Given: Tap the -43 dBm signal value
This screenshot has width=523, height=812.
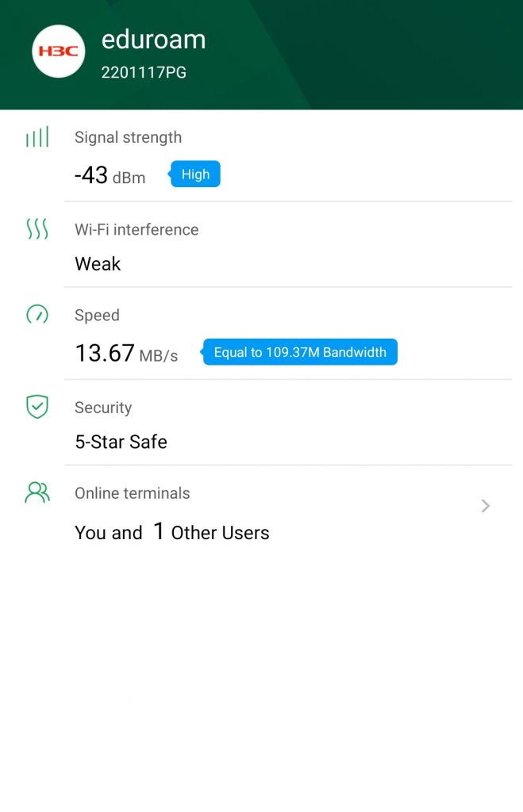Looking at the screenshot, I should [x=110, y=175].
